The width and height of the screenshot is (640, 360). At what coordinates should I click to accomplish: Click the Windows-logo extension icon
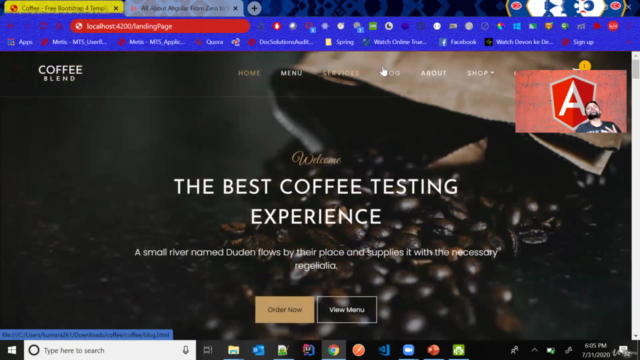(x=517, y=26)
